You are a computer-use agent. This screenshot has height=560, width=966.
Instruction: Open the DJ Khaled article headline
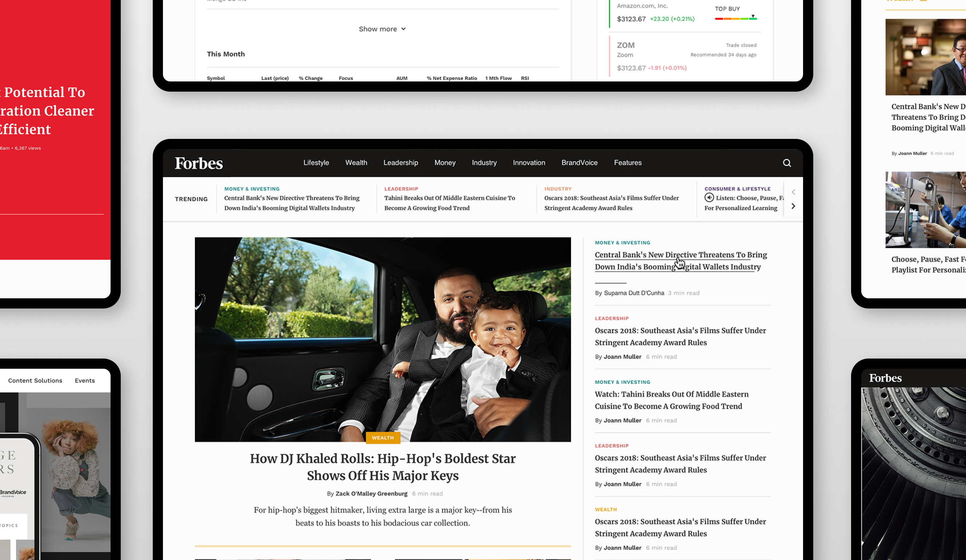(x=383, y=467)
